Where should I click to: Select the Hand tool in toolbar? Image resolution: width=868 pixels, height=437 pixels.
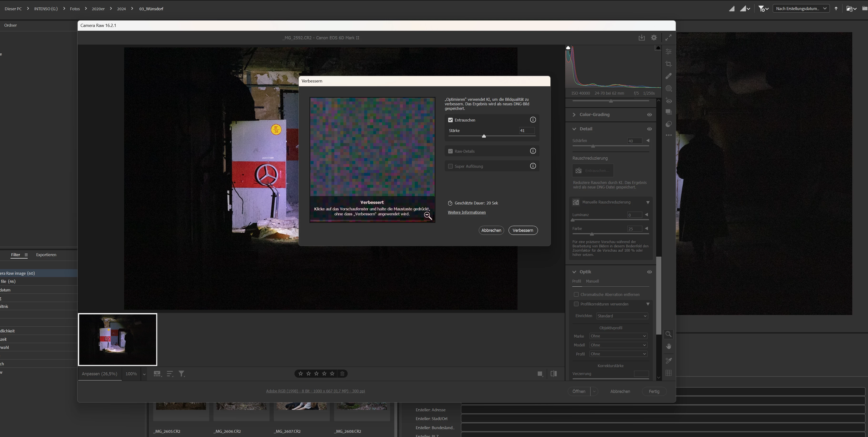click(669, 346)
